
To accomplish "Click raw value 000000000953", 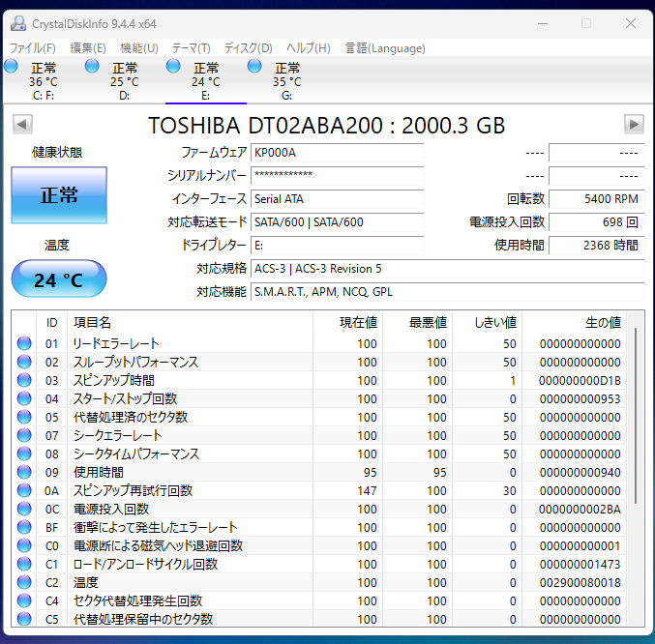I will coord(580,399).
